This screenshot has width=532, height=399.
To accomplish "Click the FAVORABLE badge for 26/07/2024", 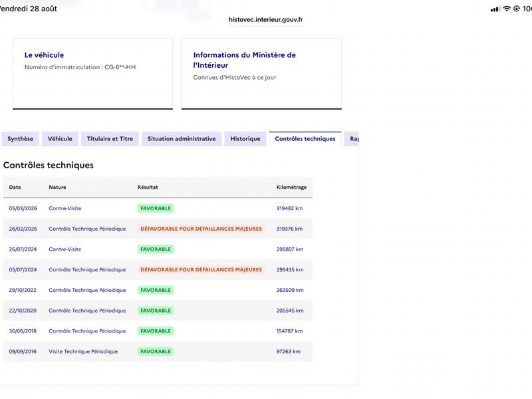I will 156,249.
